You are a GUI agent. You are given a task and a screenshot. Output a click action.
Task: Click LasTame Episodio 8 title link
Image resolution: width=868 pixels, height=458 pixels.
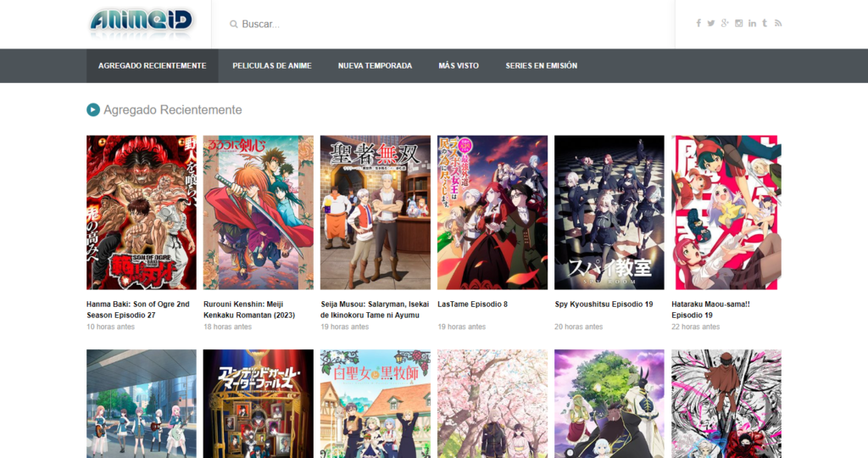coord(472,304)
